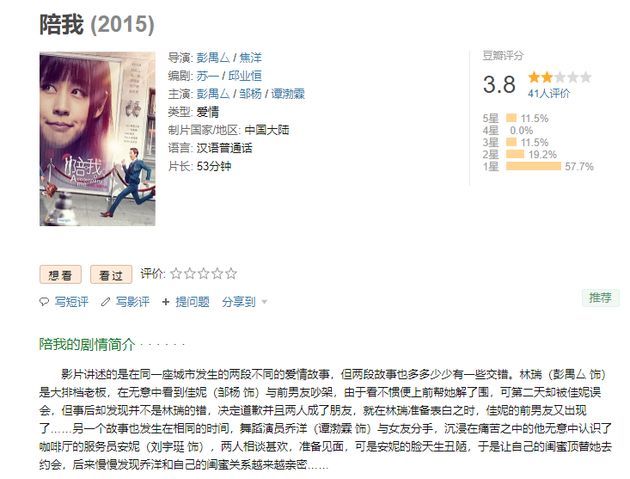Image resolution: width=630 pixels, height=479 pixels.
Task: Rate the movie with the first star
Action: click(176, 274)
